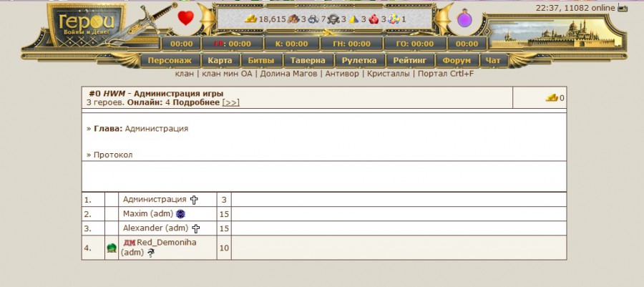Image resolution: width=644 pixels, height=287 pixels.
Task: Open the Рейтинг menu
Action: point(409,61)
